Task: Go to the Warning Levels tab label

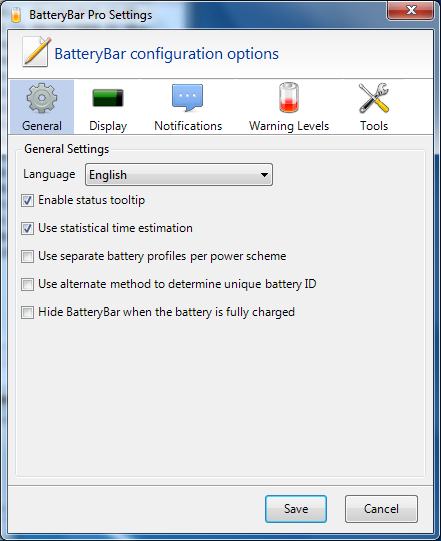Action: [289, 126]
